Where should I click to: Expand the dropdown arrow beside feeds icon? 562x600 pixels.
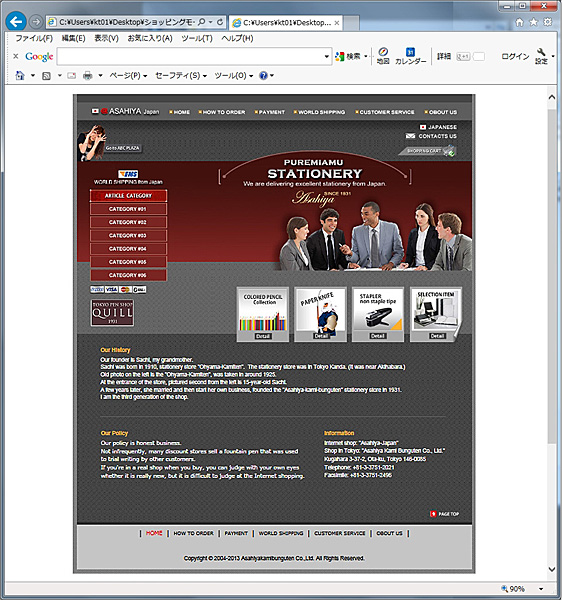click(60, 76)
